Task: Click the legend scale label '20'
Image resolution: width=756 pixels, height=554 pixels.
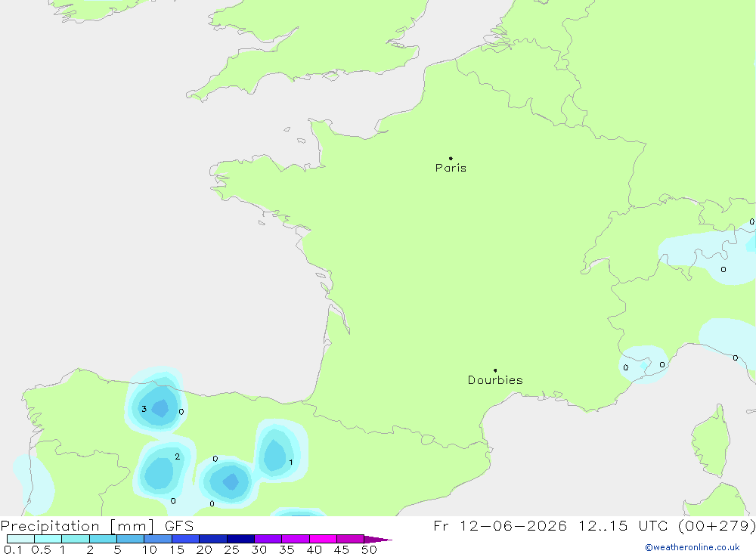Action: pyautogui.click(x=204, y=549)
